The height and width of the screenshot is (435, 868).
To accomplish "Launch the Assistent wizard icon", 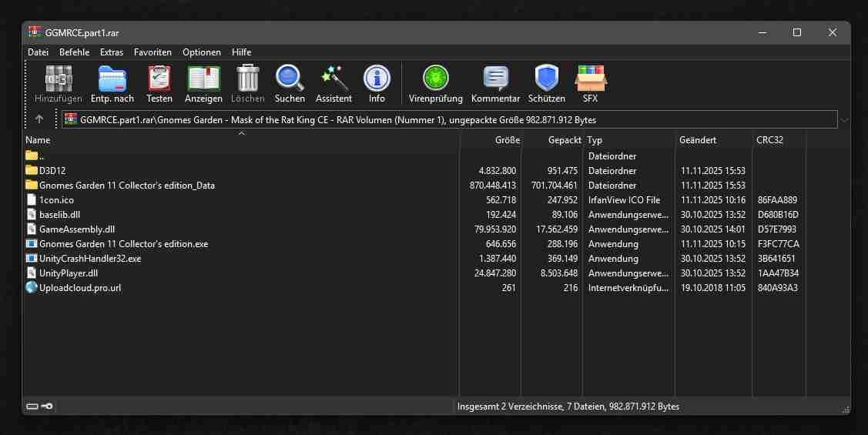I will (x=333, y=79).
